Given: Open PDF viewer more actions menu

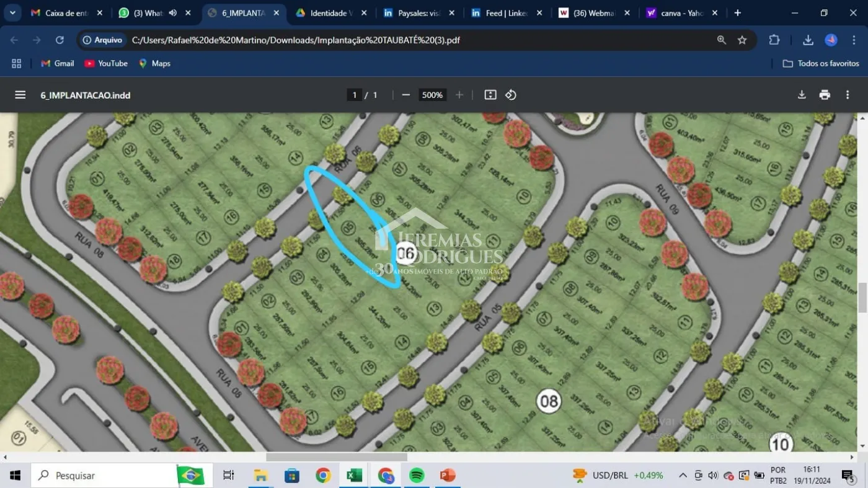Looking at the screenshot, I should click(848, 95).
